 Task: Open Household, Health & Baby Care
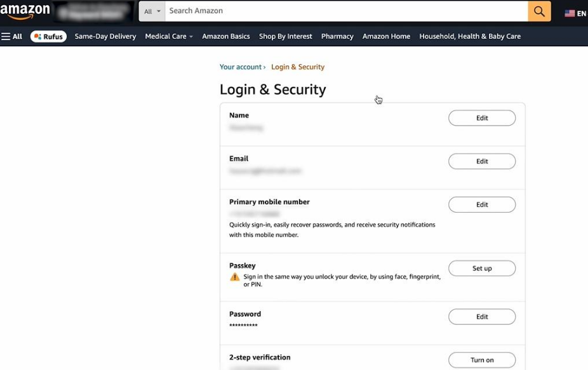[470, 36]
